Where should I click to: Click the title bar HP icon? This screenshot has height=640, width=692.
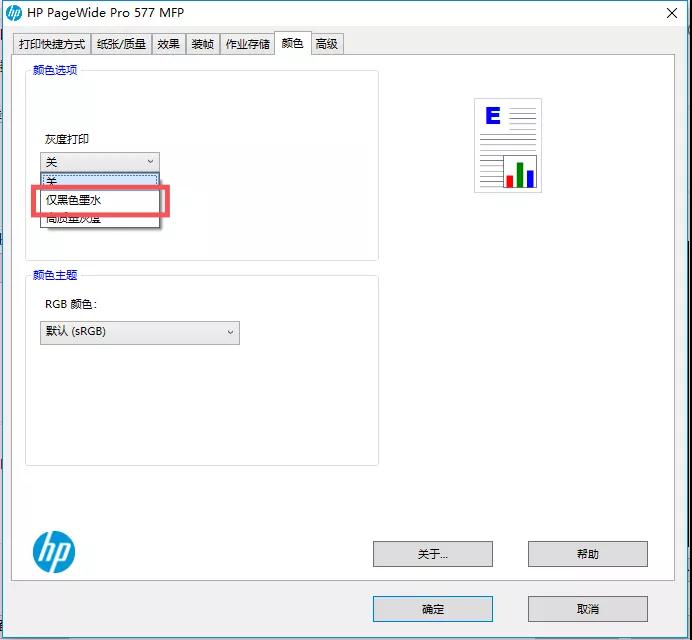(x=14, y=13)
